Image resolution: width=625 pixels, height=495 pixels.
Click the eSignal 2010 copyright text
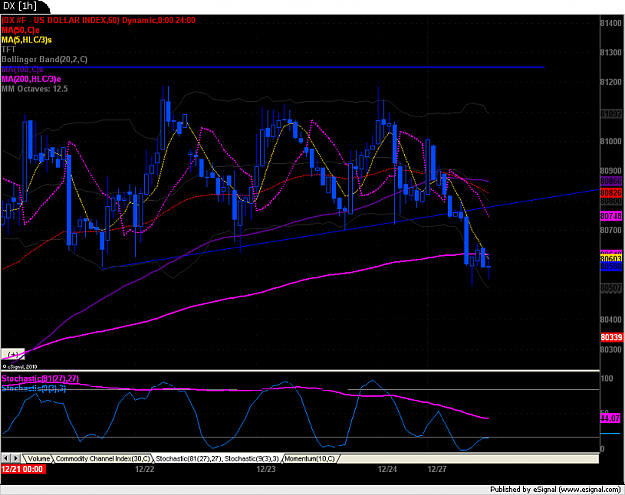pos(20,367)
